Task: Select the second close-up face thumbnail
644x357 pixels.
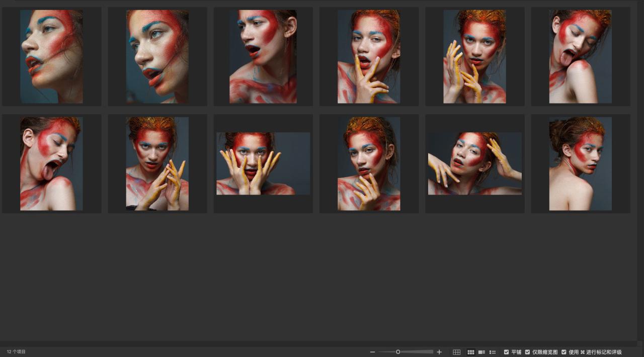Action: [157, 56]
